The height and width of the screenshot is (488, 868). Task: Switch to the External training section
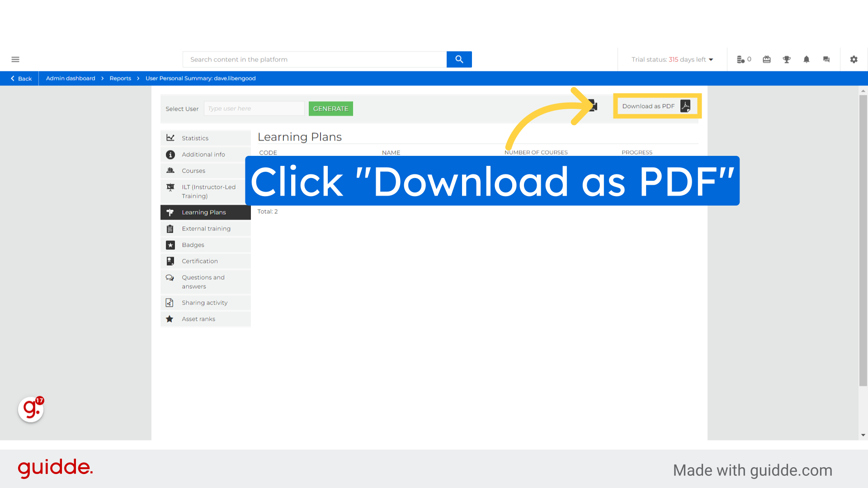pos(206,228)
